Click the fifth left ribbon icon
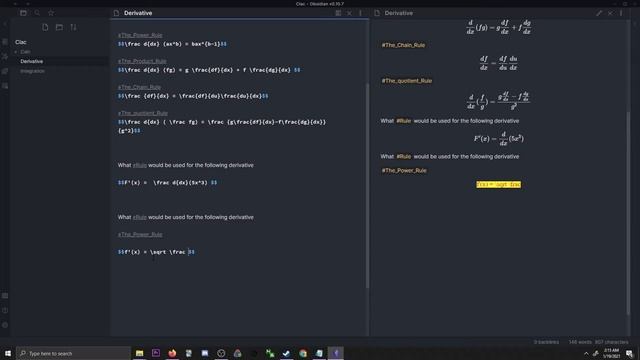The height and width of the screenshot is (360, 640). tap(5, 86)
